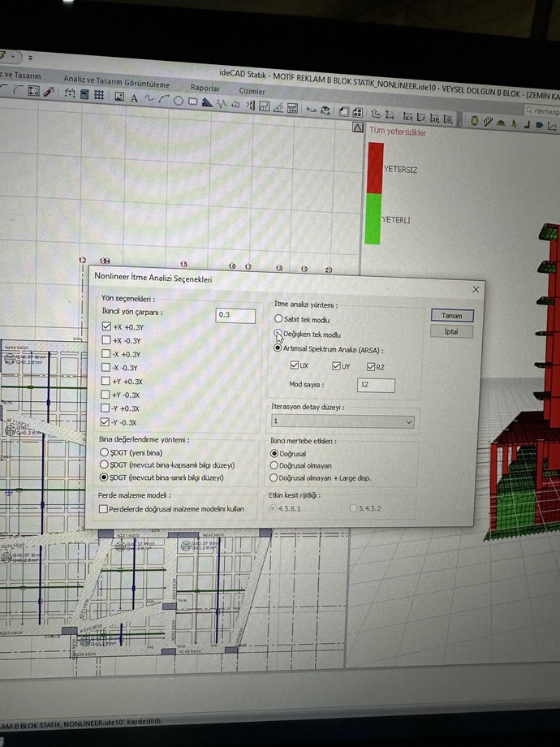The width and height of the screenshot is (560, 747).
Task: Click the red YETERSIZ legend swatch
Action: tap(375, 167)
